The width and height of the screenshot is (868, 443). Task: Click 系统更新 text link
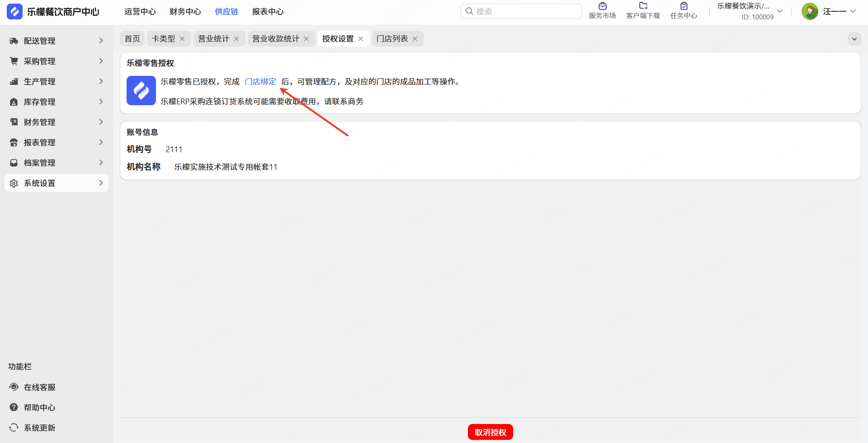pos(40,428)
